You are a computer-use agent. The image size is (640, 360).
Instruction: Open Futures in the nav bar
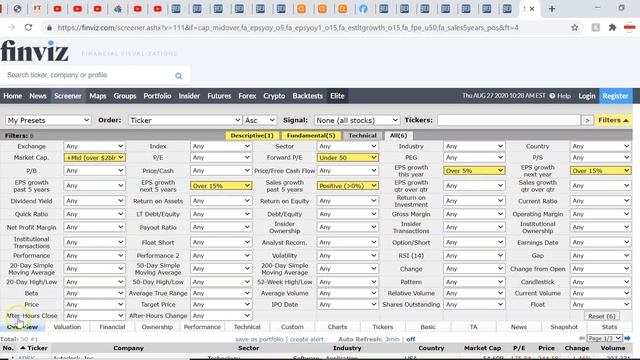coord(219,96)
